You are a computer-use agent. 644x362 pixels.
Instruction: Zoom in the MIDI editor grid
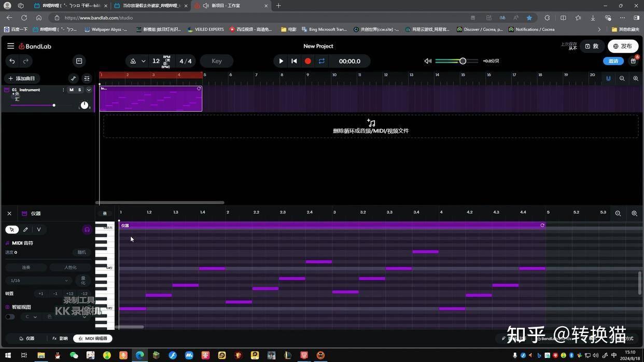[x=634, y=213]
